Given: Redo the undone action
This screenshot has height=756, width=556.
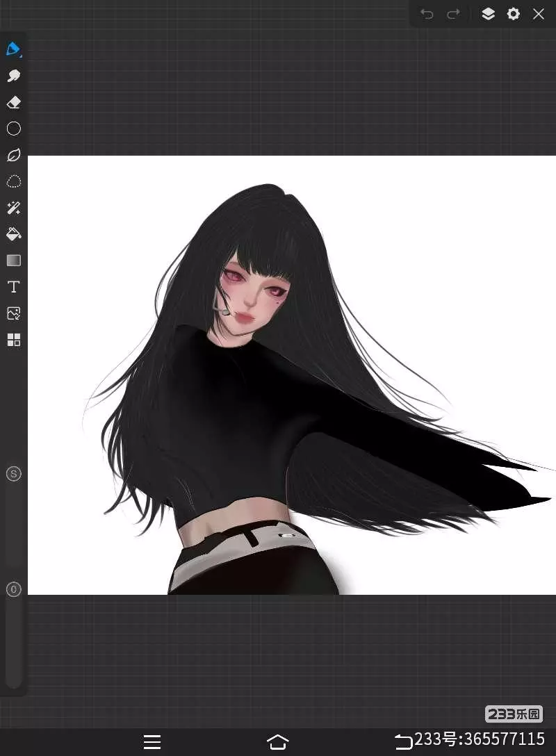Looking at the screenshot, I should coord(453,14).
